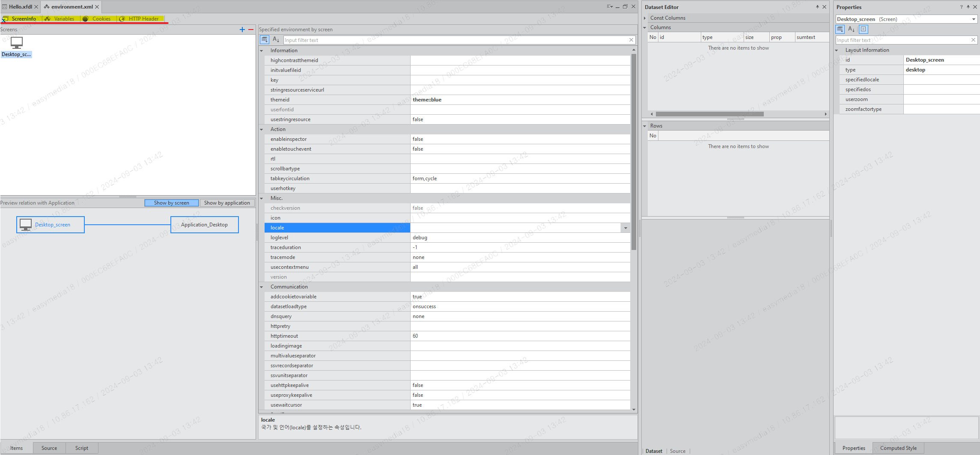Click the Desktop_screen monitor icon in Screens panel
This screenshot has height=455, width=980.
coord(16,42)
